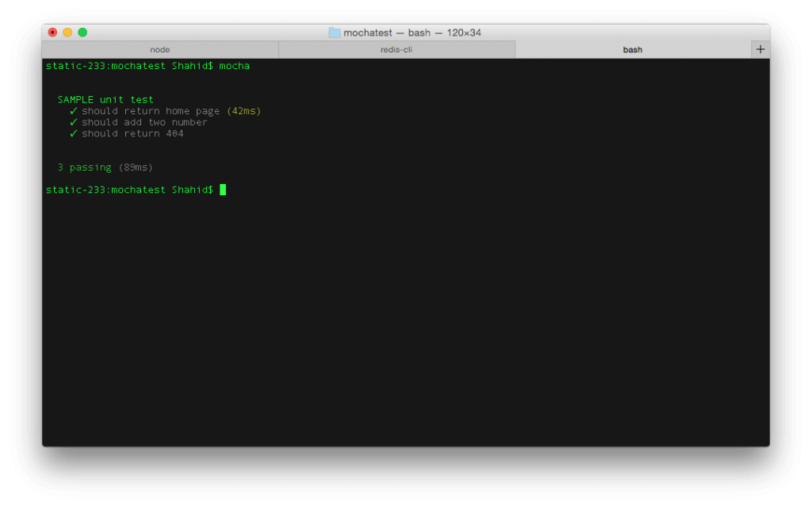Open a new terminal tab with the plus icon
This screenshot has width=812, height=507.
760,48
